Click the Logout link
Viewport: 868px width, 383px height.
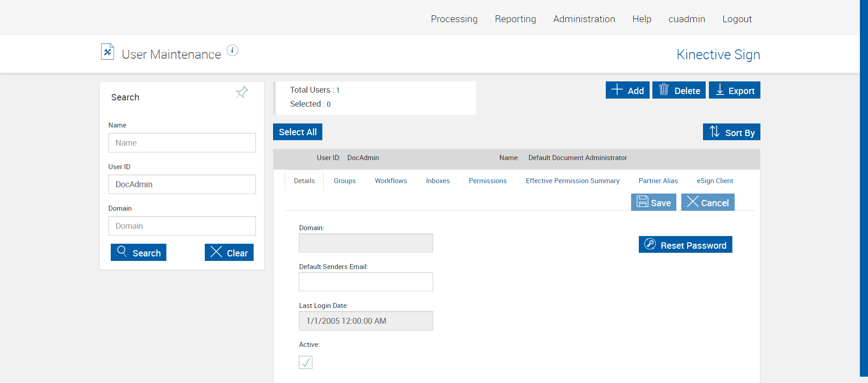tap(737, 19)
